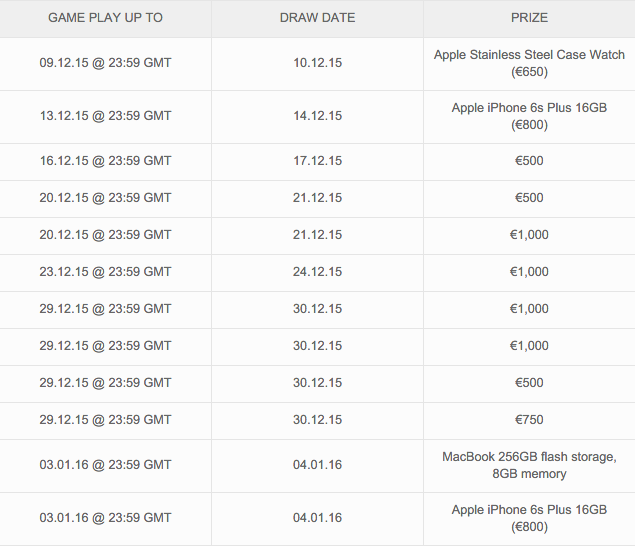This screenshot has height=546, width=635.
Task: Select the Apple Stainless Steel Case Watch prize
Action: [529, 63]
